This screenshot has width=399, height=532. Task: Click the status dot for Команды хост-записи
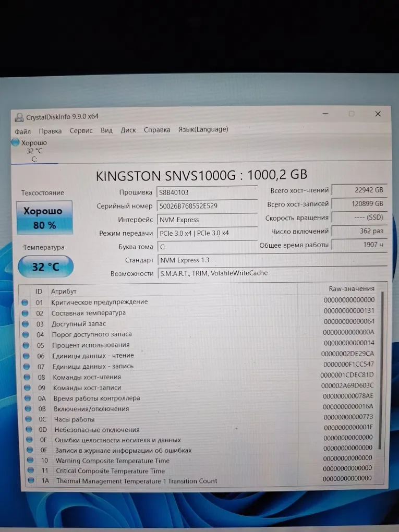[x=28, y=388]
